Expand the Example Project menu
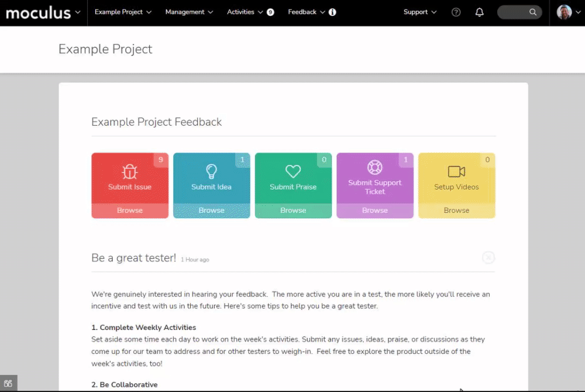585x392 pixels. pos(123,12)
